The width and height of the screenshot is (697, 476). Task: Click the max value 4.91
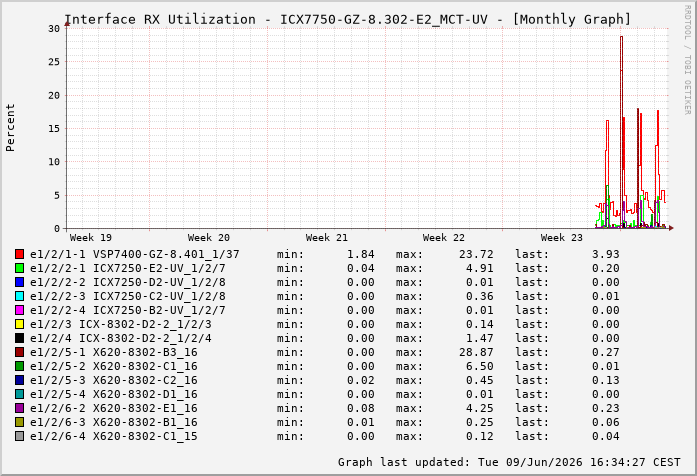click(480, 268)
